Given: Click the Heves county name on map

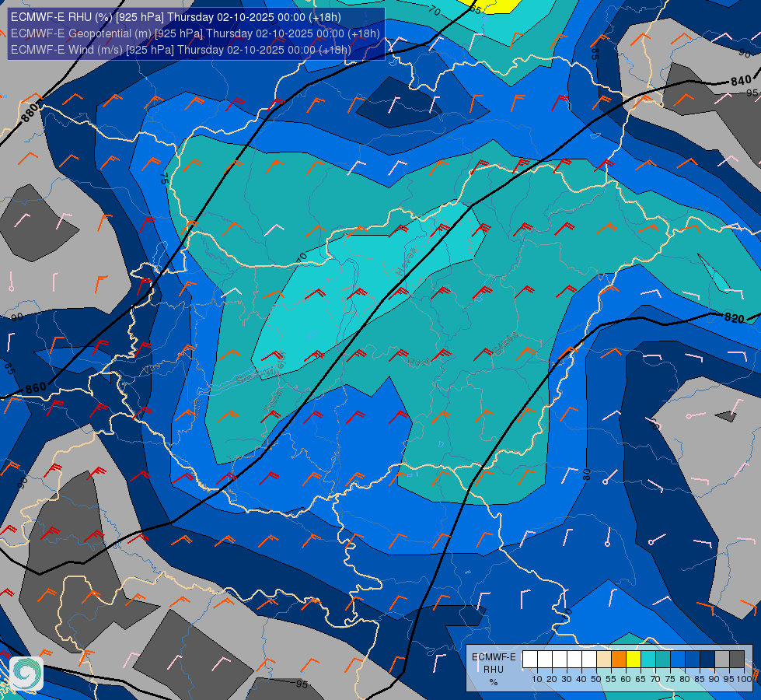Looking at the screenshot, I should [407, 261].
